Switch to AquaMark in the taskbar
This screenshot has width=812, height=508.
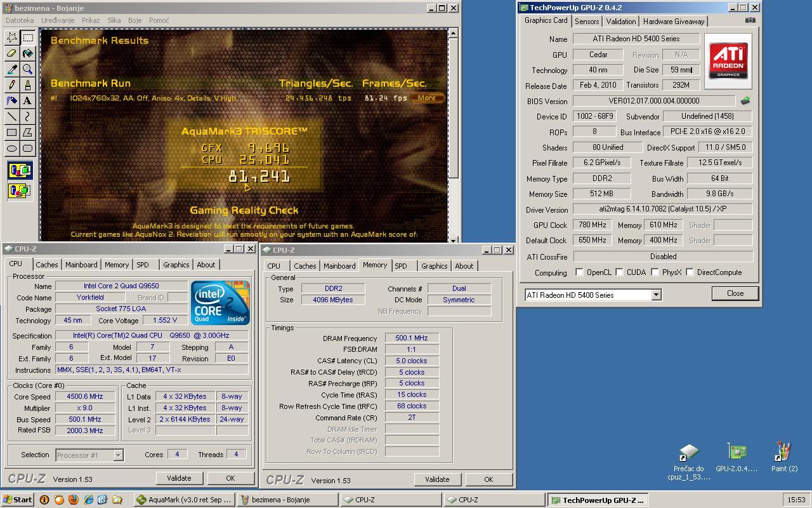[x=185, y=500]
